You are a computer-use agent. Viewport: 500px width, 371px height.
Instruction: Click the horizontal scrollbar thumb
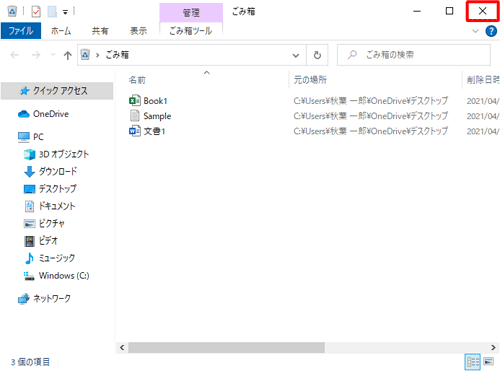226,347
